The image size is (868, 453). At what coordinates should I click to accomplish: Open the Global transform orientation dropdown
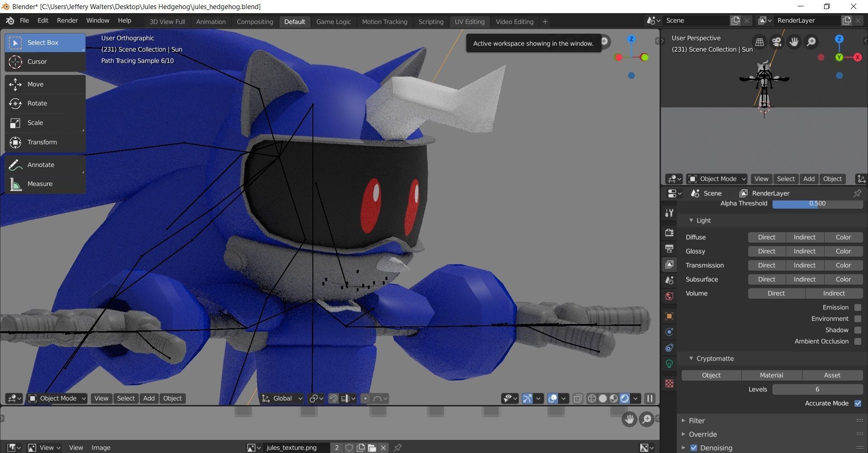pyautogui.click(x=282, y=398)
